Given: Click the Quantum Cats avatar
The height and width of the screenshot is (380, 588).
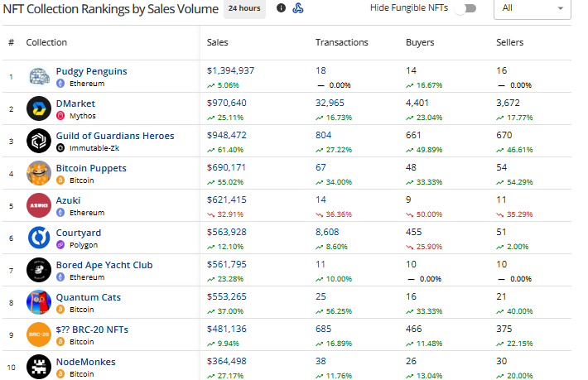Looking at the screenshot, I should pos(39,302).
